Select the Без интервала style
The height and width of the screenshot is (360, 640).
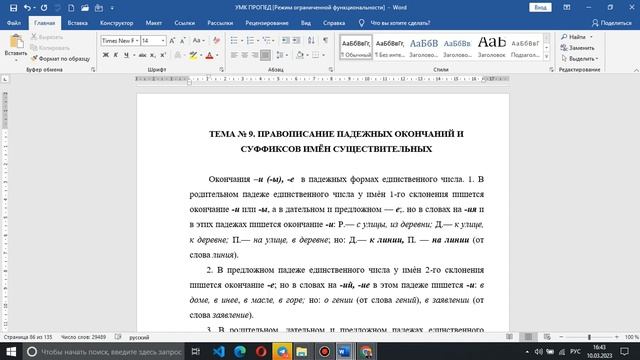click(390, 47)
